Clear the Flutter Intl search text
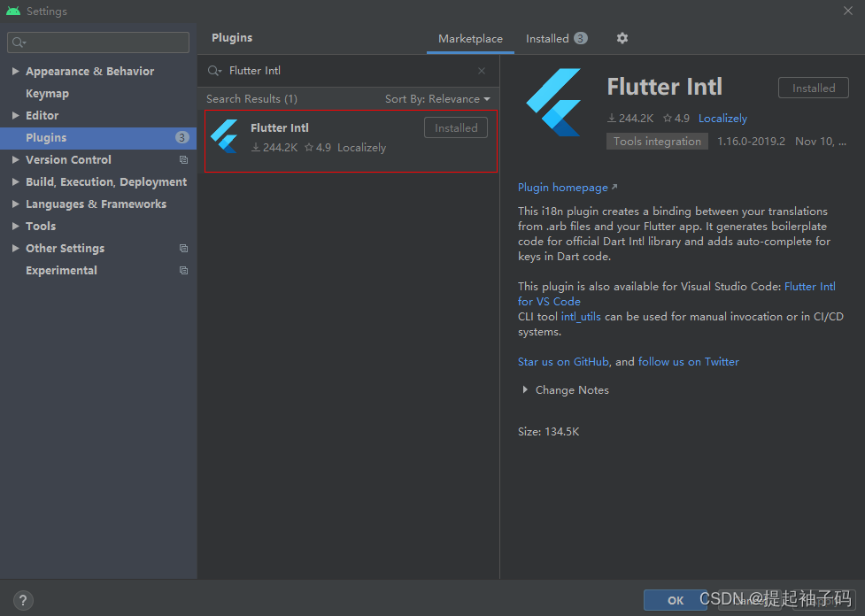Viewport: 865px width, 616px height. coord(482,71)
